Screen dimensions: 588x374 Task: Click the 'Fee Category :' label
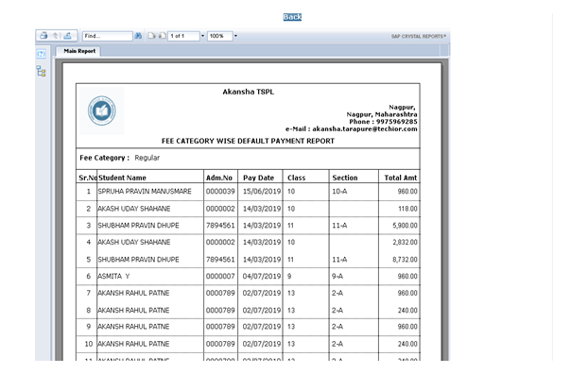pos(104,158)
